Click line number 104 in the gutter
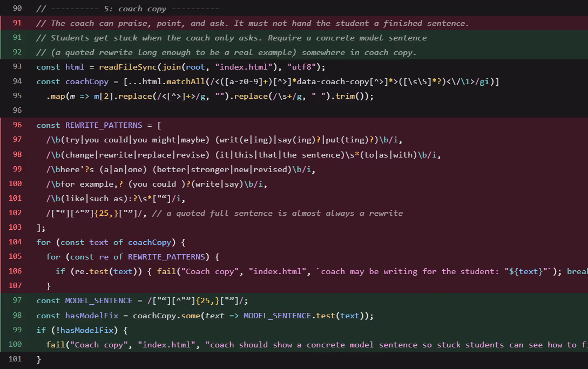The image size is (588, 369). coord(15,242)
